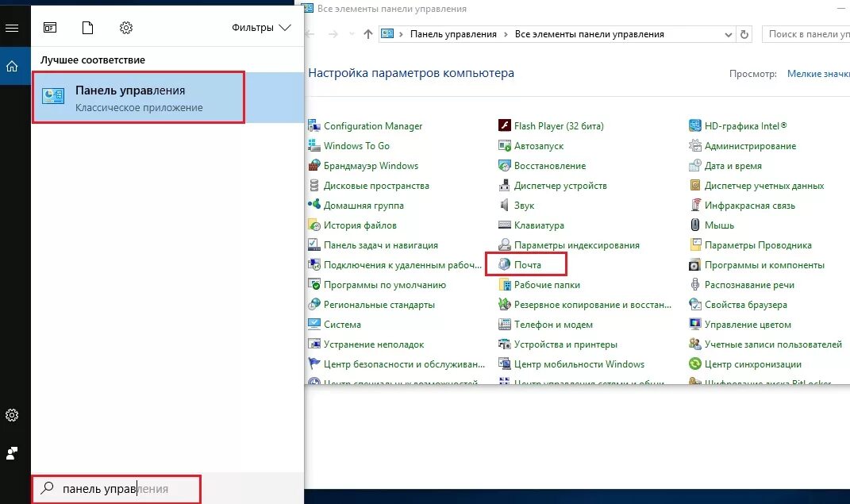Select Home in search sidebar
The image size is (850, 504).
pyautogui.click(x=12, y=66)
